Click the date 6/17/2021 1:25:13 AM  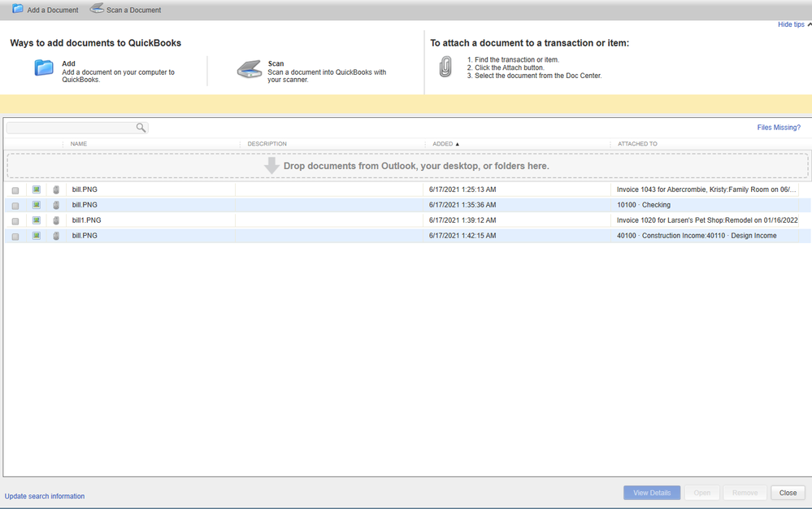click(462, 189)
